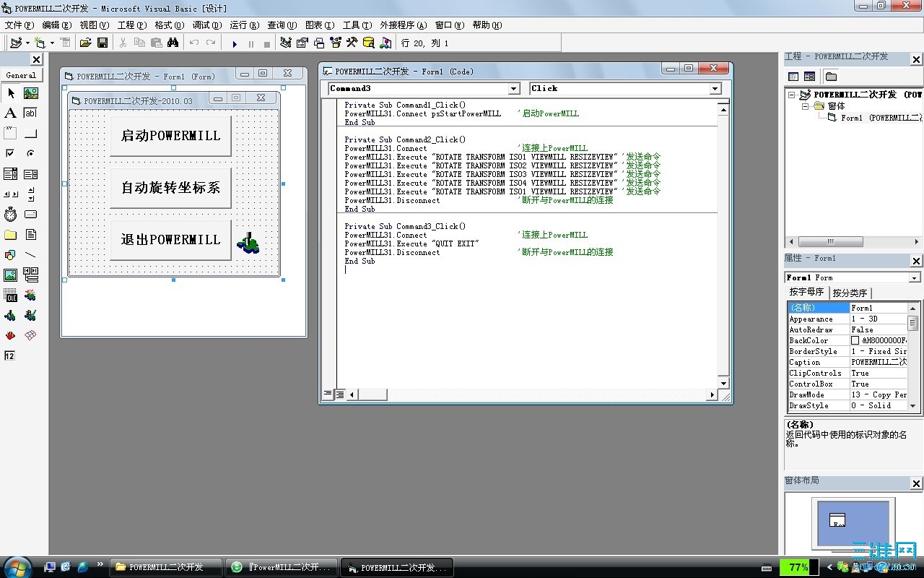Open the Data View Window icon
Image resolution: width=924 pixels, height=578 pixels.
[369, 43]
